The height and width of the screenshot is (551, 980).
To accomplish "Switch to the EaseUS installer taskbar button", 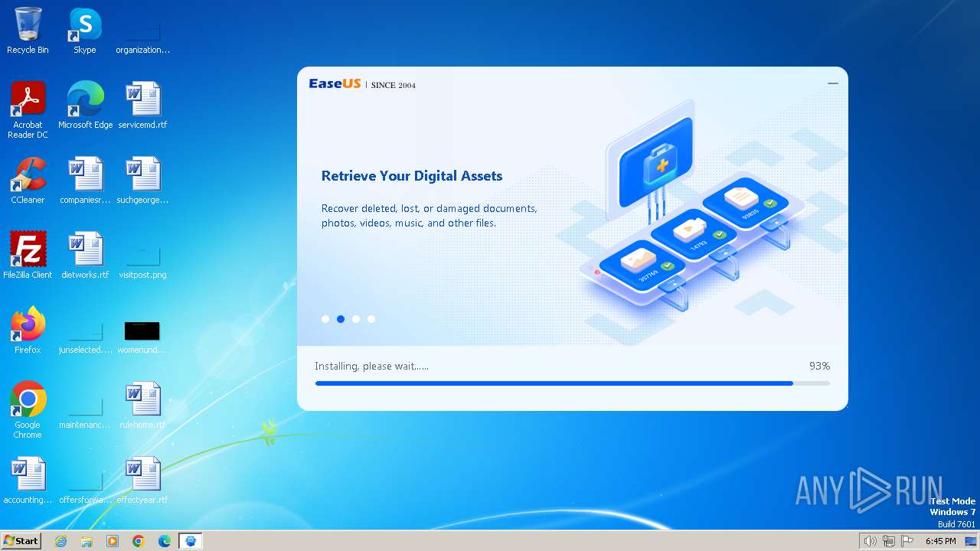I will (x=191, y=541).
